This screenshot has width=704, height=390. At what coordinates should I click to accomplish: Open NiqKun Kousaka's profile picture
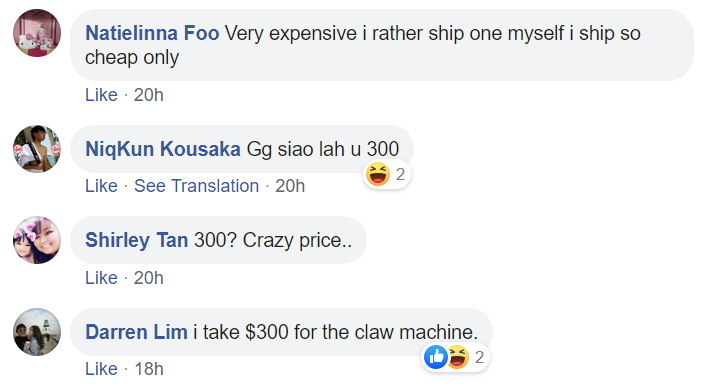(37, 149)
